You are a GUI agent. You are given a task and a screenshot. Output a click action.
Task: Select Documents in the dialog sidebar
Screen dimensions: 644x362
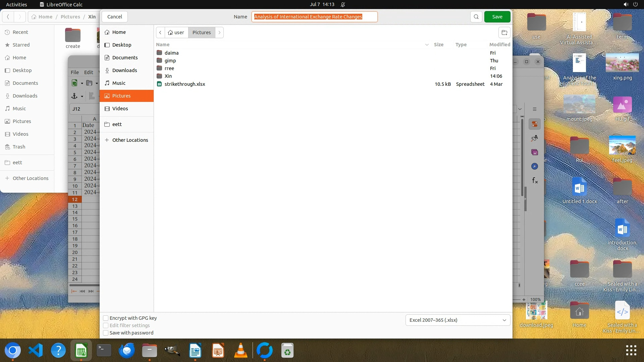125,58
